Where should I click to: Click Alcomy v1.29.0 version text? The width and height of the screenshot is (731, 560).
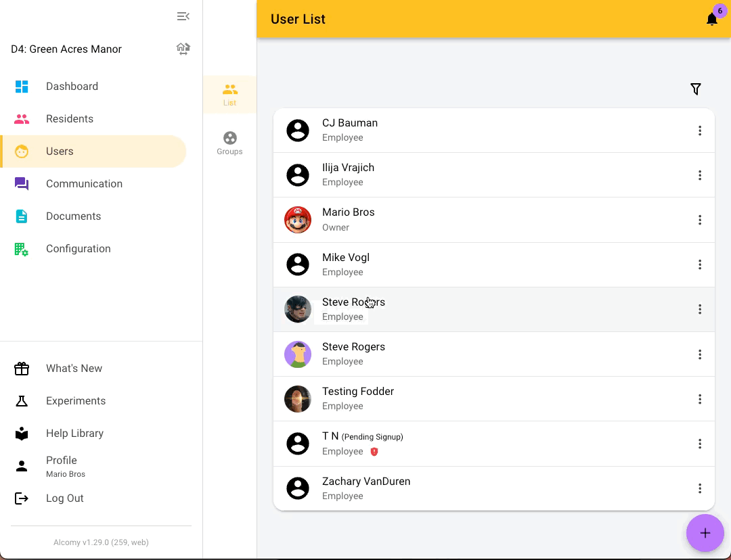pos(101,542)
